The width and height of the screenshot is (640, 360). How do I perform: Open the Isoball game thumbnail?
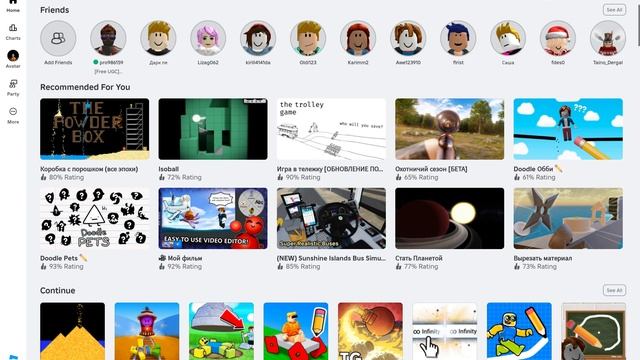tap(213, 129)
